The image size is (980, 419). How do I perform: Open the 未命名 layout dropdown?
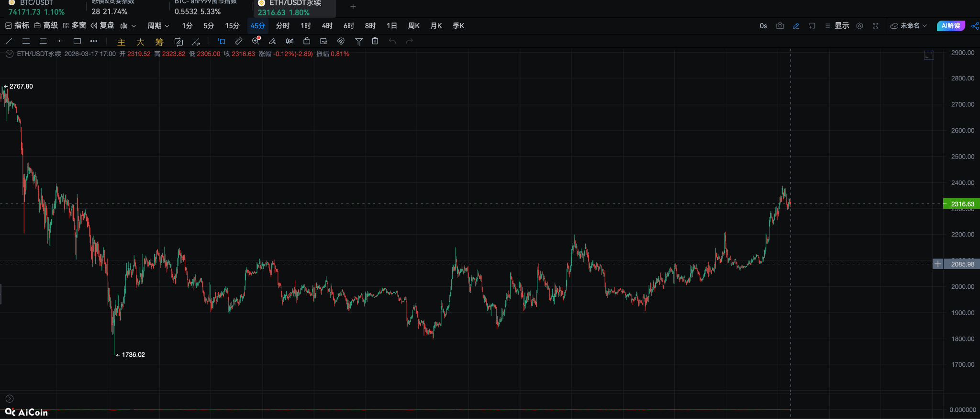(909, 26)
